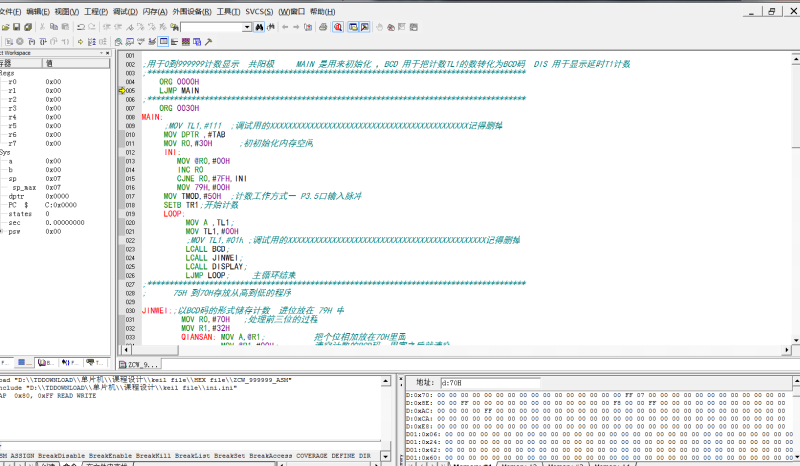800x466 pixels.
Task: Toggle the Output Window visibility button
Action: (365, 27)
